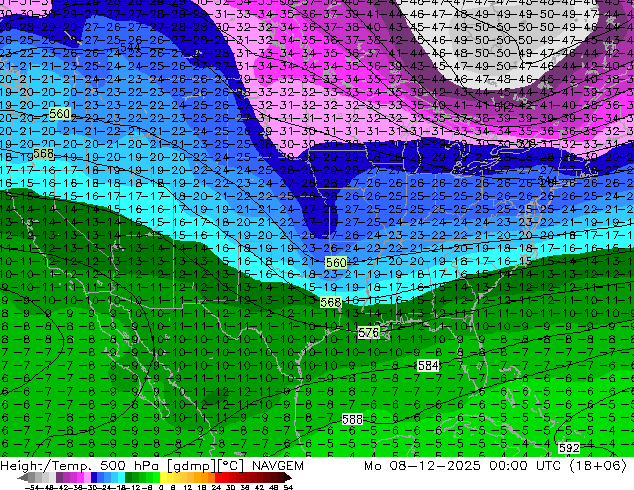Click the 592 height contour label
This screenshot has width=634, height=490.
569,448
